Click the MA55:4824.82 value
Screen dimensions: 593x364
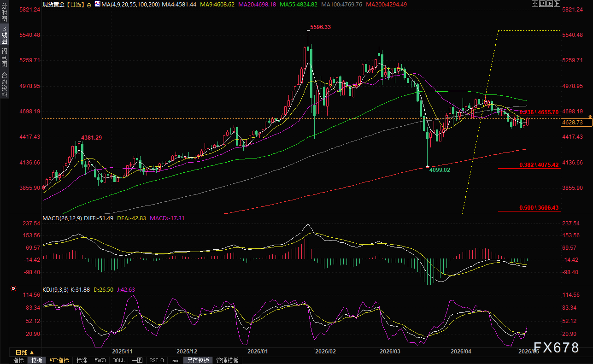coord(299,4)
